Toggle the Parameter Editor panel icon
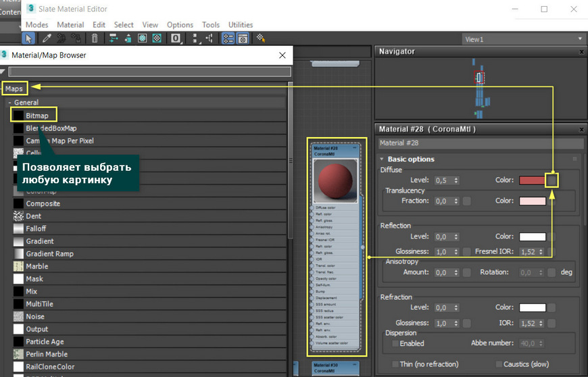This screenshot has height=377, width=588. [243, 39]
